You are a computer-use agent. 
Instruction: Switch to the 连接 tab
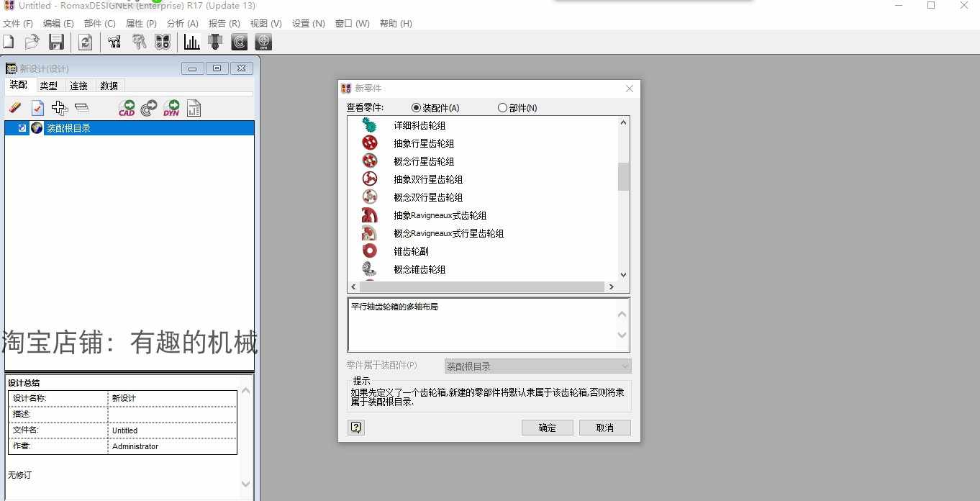[x=79, y=86]
